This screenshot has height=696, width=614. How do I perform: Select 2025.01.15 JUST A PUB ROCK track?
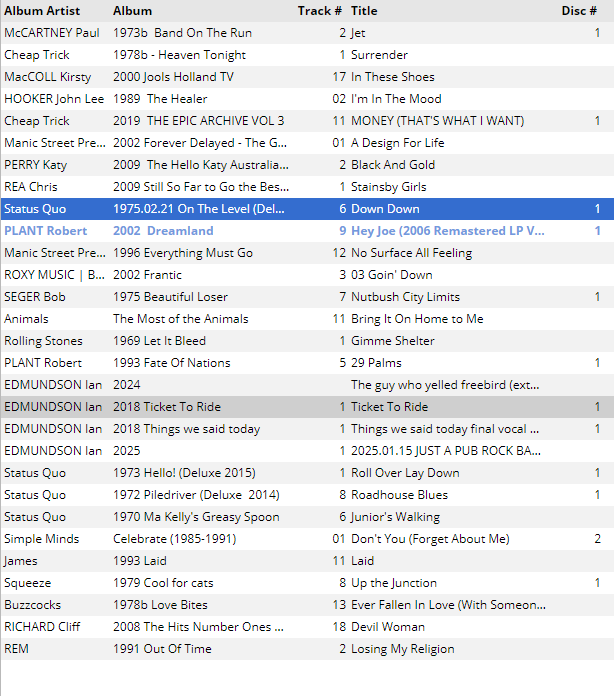(446, 451)
